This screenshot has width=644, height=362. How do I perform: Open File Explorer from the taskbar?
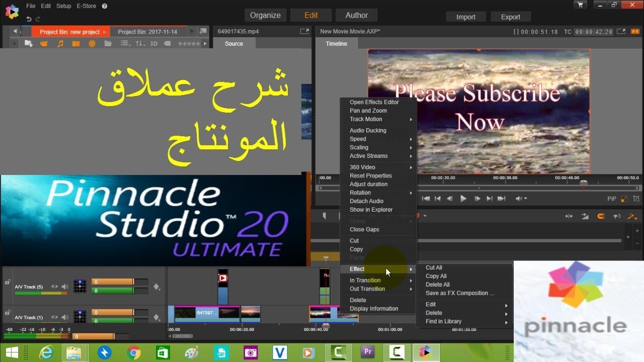tap(74, 353)
